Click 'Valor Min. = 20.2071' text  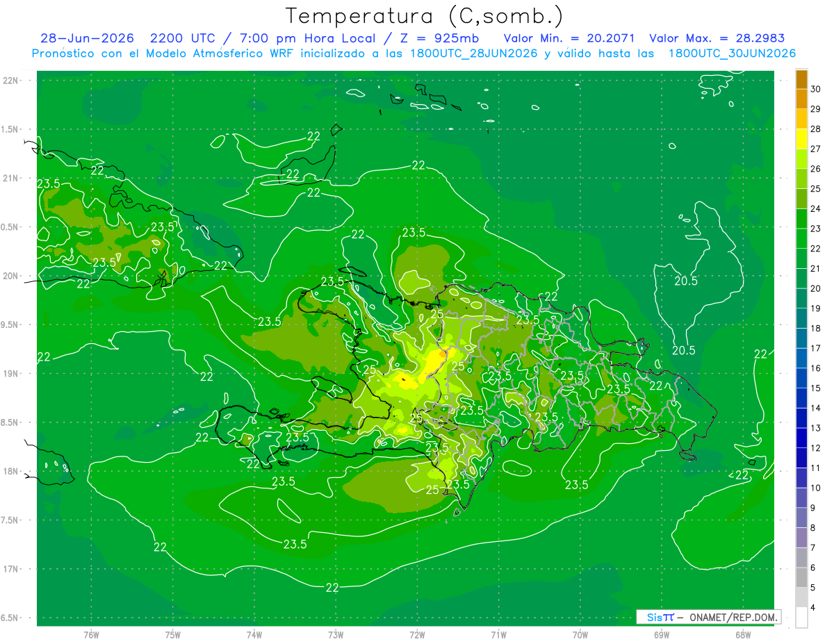point(569,38)
